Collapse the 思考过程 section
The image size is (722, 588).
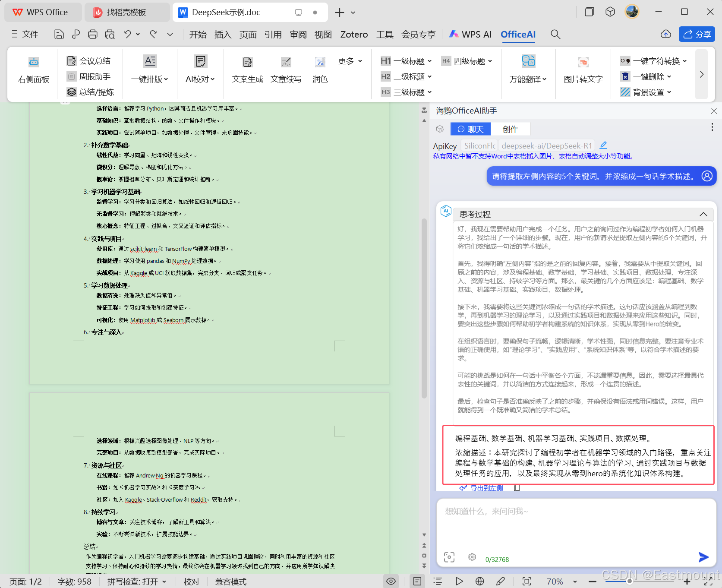pyautogui.click(x=703, y=214)
